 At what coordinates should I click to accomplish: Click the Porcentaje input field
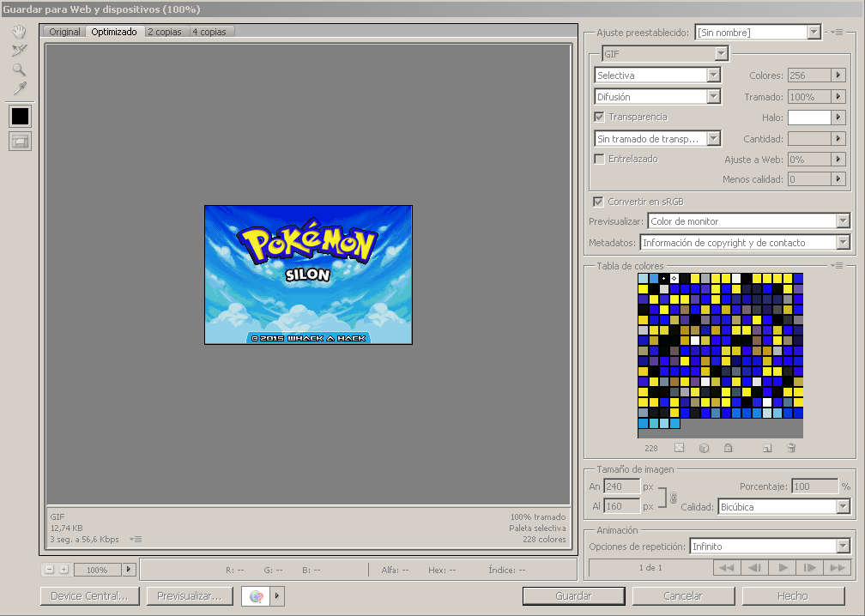(814, 486)
